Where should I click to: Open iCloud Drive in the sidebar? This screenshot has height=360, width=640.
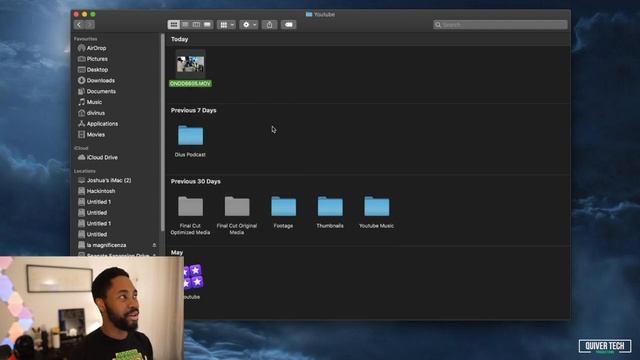[98, 158]
